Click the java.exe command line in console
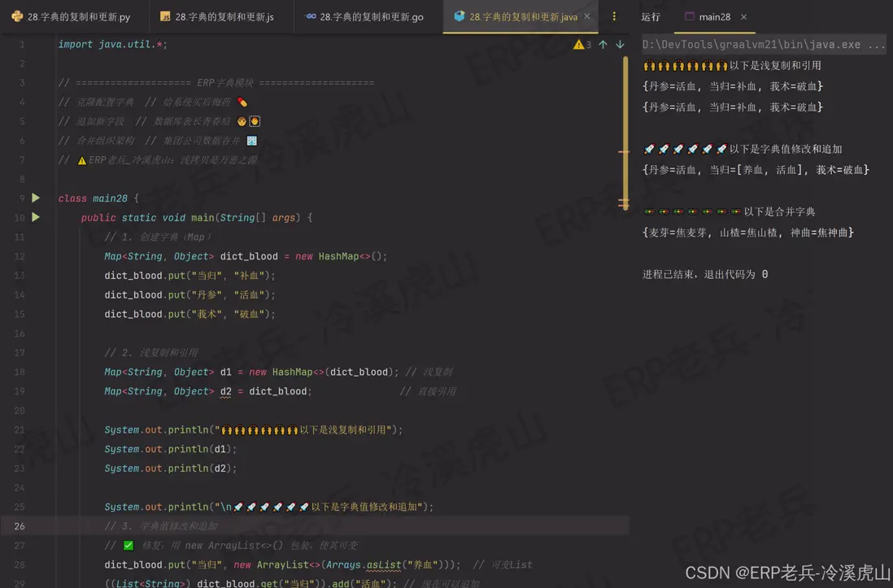 coord(764,45)
